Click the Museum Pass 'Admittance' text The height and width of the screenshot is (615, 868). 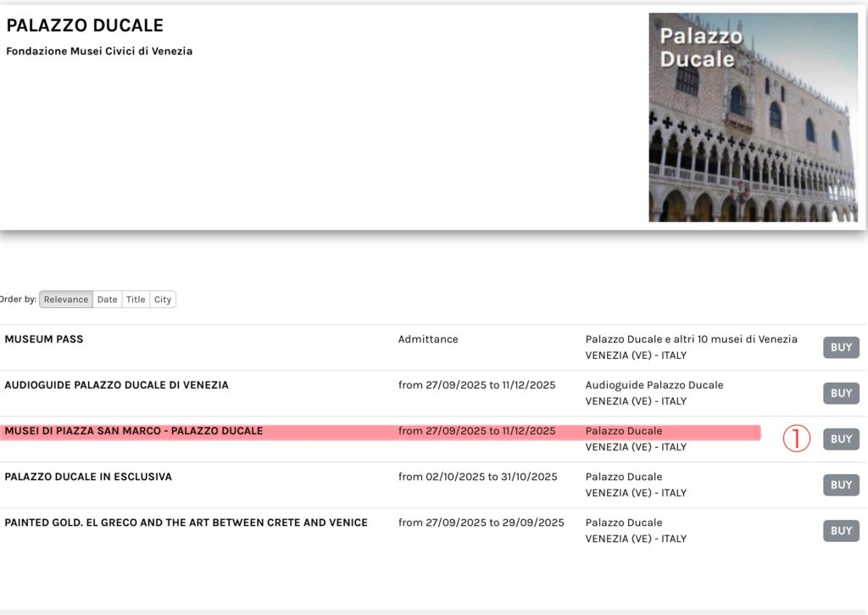(428, 339)
